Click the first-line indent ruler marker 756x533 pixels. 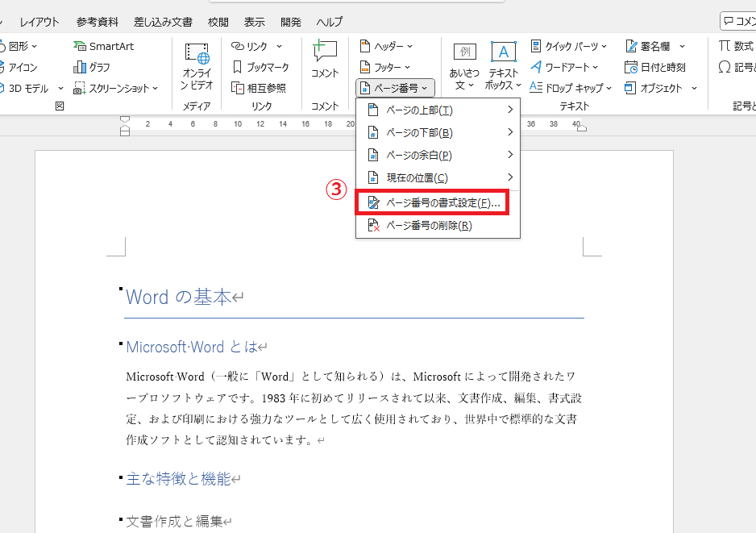pos(125,119)
